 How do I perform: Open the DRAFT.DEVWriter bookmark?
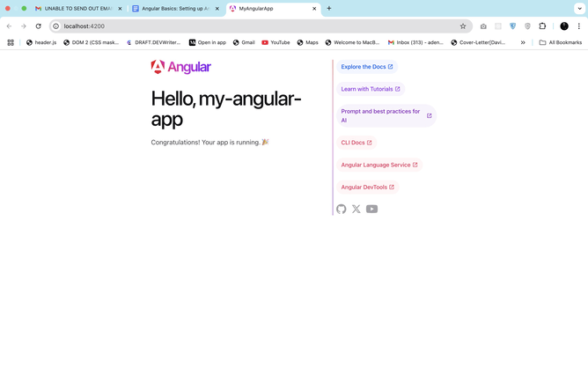coord(153,43)
